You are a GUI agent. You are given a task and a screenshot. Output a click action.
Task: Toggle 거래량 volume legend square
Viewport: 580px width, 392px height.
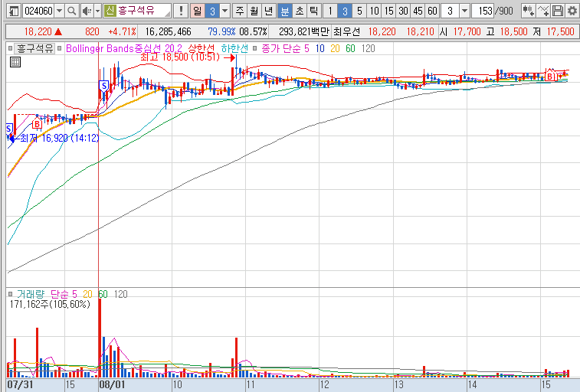[11, 294]
